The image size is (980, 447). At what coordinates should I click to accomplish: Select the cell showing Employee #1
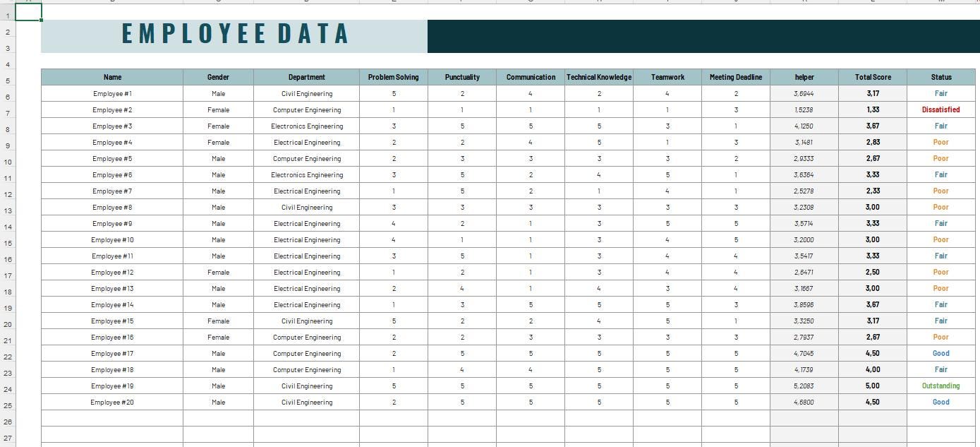tap(112, 93)
